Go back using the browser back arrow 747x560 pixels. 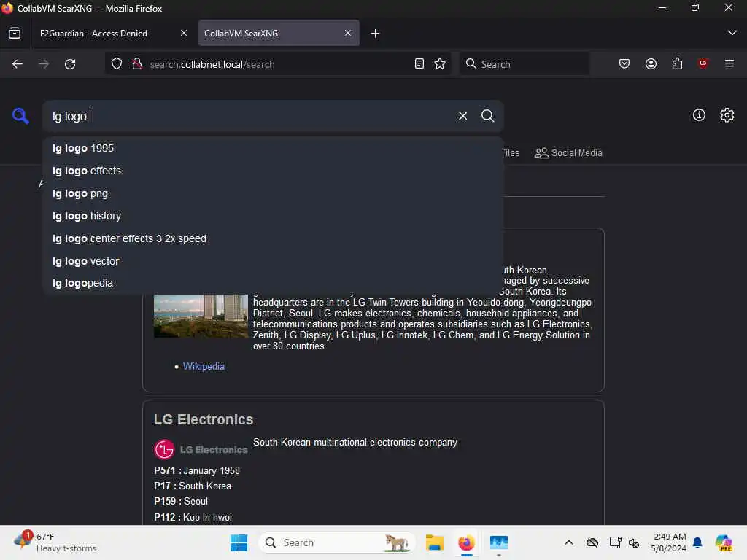(x=18, y=64)
